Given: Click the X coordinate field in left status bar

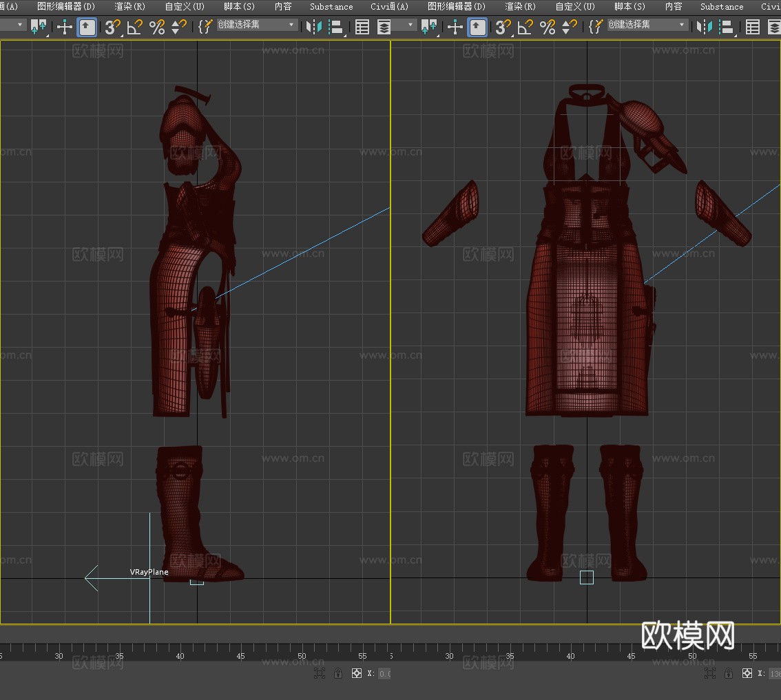Looking at the screenshot, I should pyautogui.click(x=384, y=674).
